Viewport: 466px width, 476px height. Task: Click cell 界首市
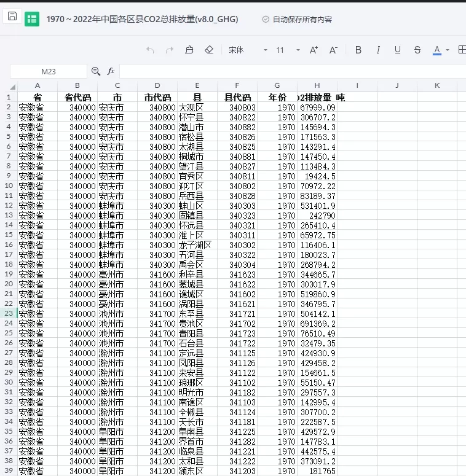click(197, 442)
